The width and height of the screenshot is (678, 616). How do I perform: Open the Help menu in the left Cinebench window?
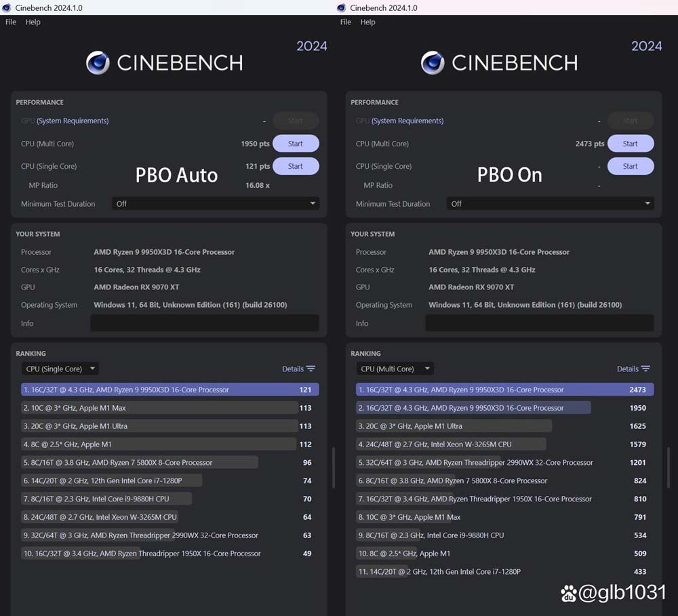(33, 22)
